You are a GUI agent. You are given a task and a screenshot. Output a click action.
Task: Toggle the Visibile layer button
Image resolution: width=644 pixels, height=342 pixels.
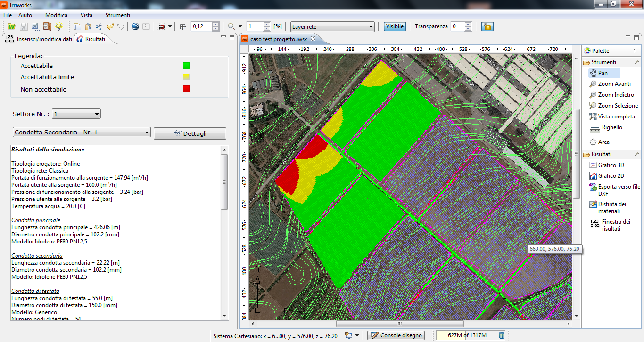395,27
